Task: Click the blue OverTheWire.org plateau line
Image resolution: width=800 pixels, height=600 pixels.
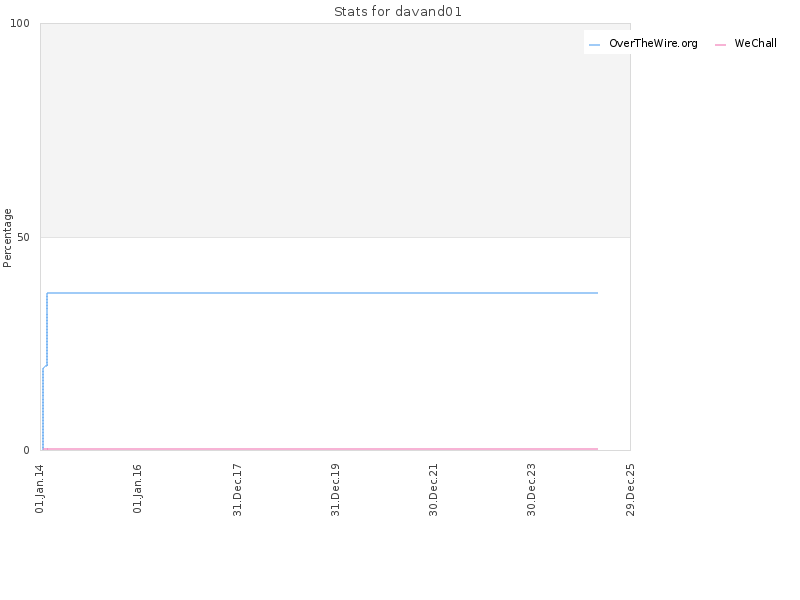Action: click(322, 293)
